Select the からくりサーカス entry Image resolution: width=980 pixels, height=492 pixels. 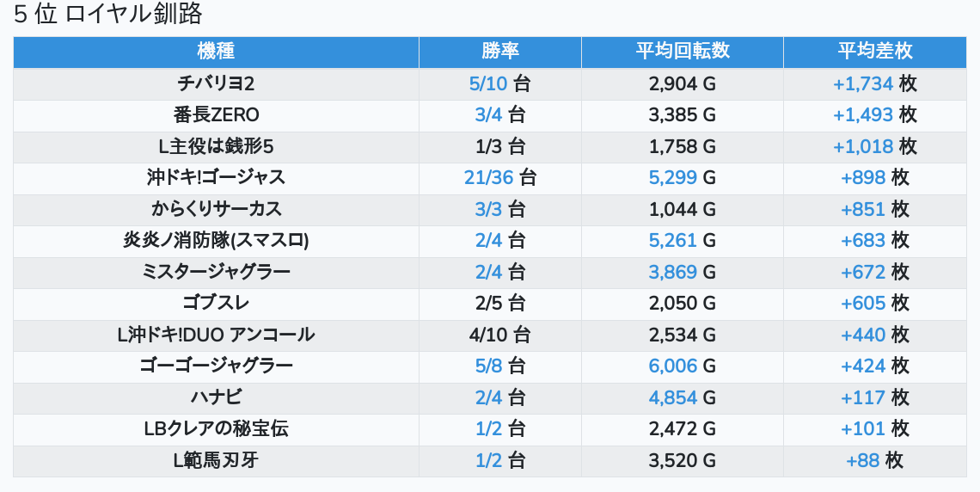(x=216, y=209)
